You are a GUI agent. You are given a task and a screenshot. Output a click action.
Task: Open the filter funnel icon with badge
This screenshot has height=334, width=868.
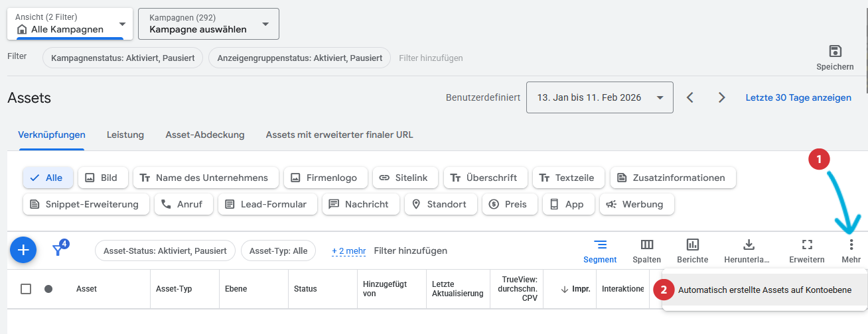[60, 250]
